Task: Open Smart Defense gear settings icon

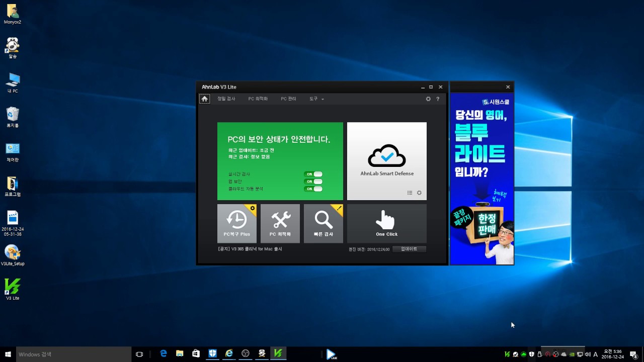Action: [419, 193]
